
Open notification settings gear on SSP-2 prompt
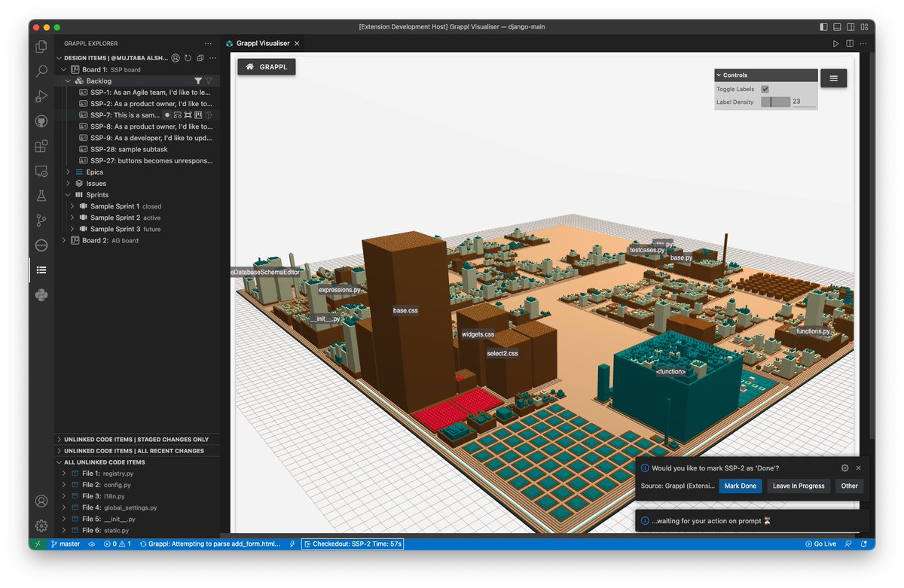coord(844,468)
